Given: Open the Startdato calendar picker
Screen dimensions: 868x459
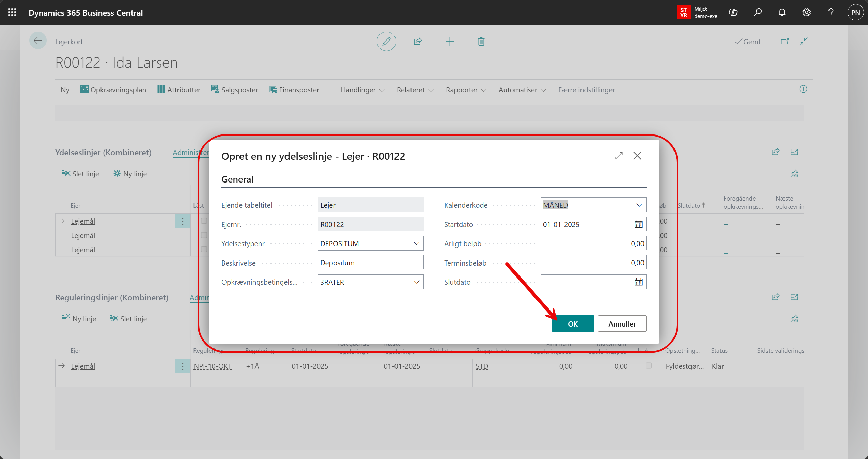Looking at the screenshot, I should click(x=638, y=224).
